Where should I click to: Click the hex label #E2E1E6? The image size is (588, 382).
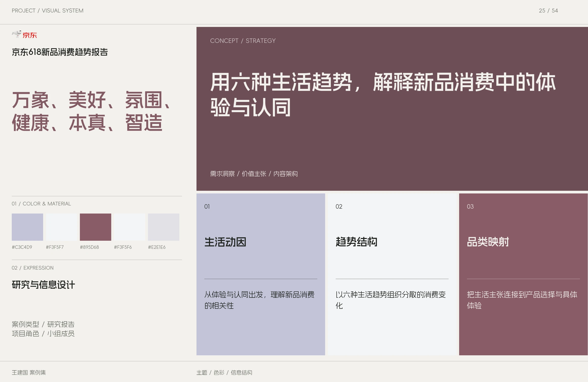157,247
